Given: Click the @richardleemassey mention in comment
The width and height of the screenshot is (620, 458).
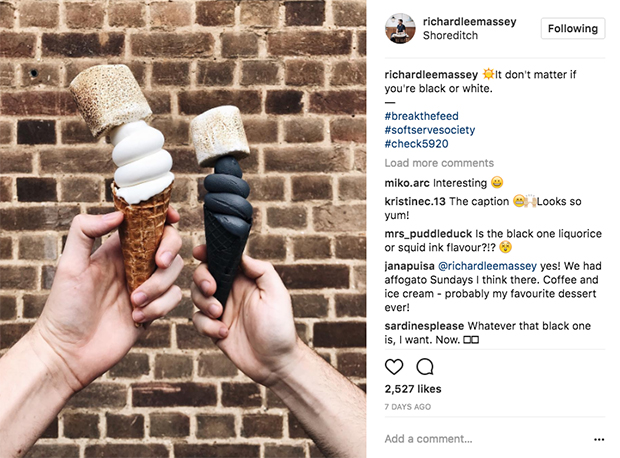Looking at the screenshot, I should pyautogui.click(x=487, y=266).
